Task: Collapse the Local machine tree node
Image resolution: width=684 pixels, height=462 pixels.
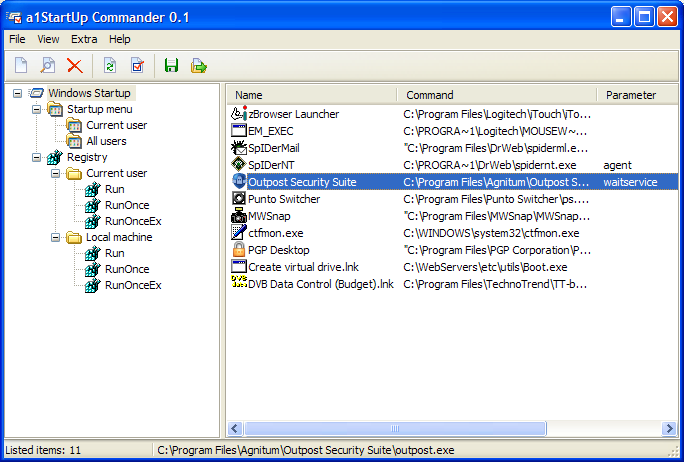Action: [55, 238]
